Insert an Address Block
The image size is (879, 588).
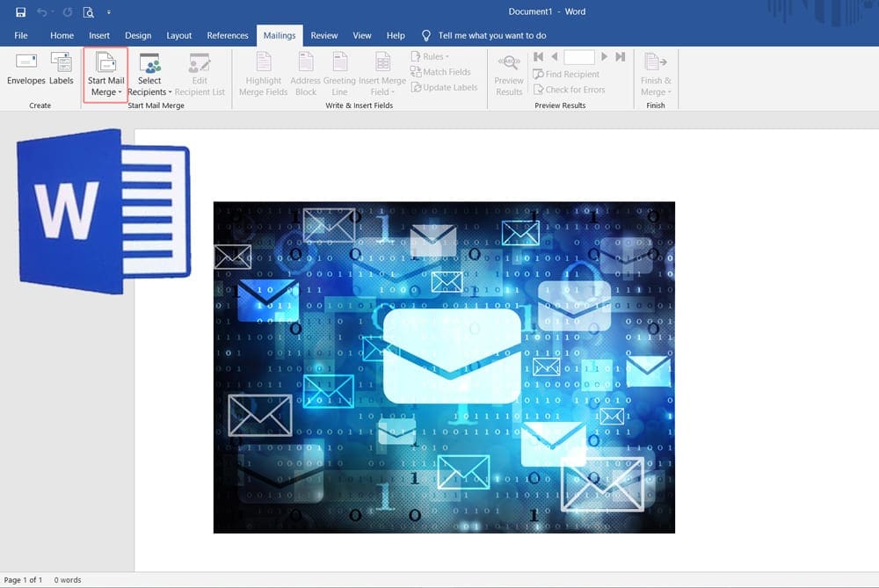(x=306, y=74)
